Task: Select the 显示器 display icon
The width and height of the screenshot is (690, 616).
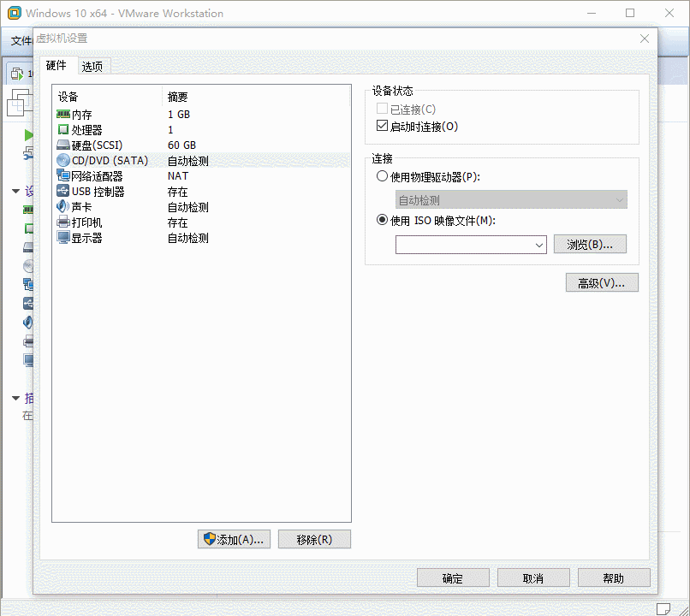Action: 63,238
